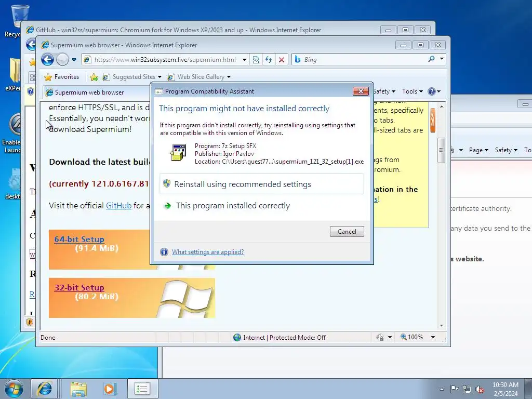
Task: Close the Program Compatibility Assistant dialog
Action: (361, 91)
